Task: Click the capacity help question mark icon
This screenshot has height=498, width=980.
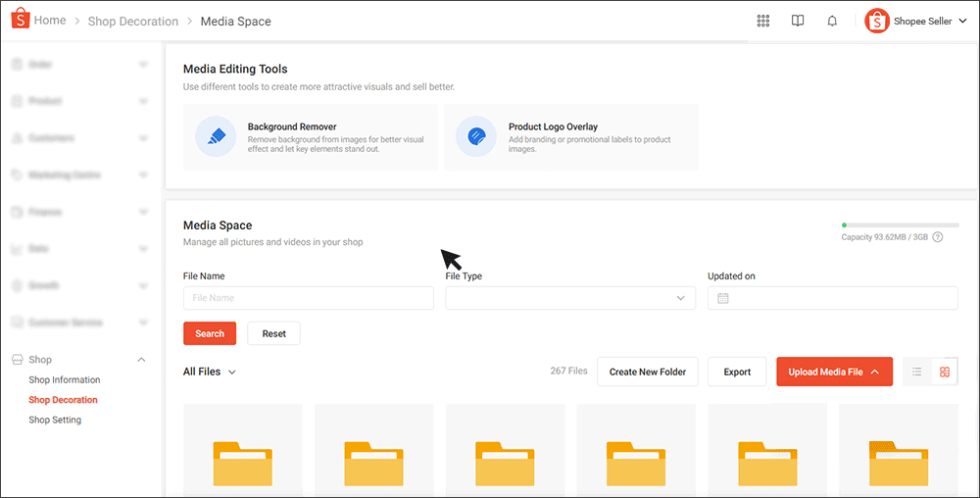Action: coord(938,237)
